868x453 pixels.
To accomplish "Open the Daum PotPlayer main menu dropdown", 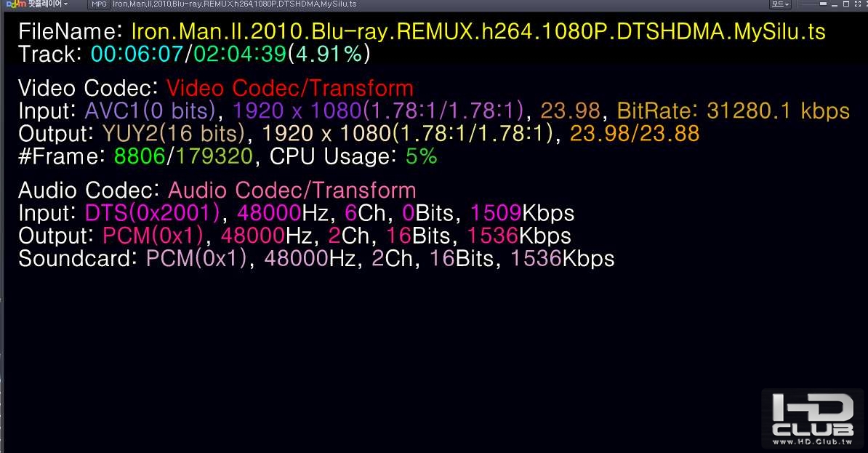I will coord(36,4).
